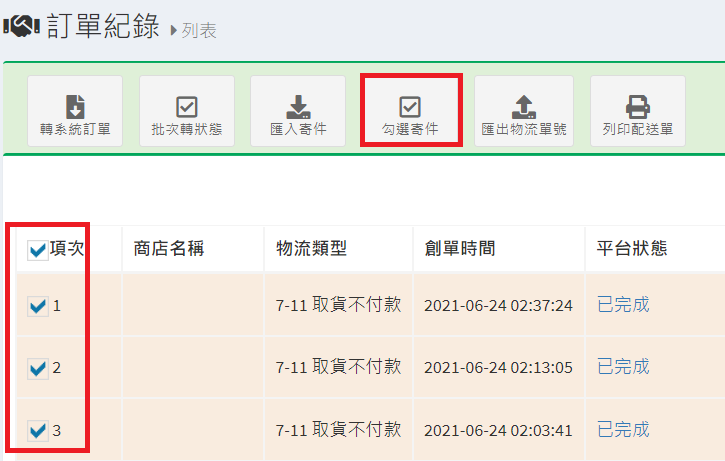This screenshot has height=461, width=725.
Task: Open 已完成 status link for row 1
Action: [x=623, y=304]
